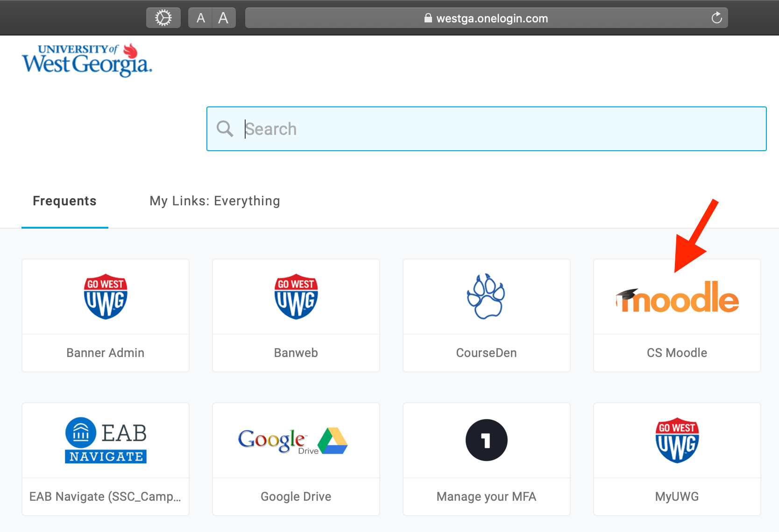Click the browser settings gear icon

pyautogui.click(x=163, y=18)
